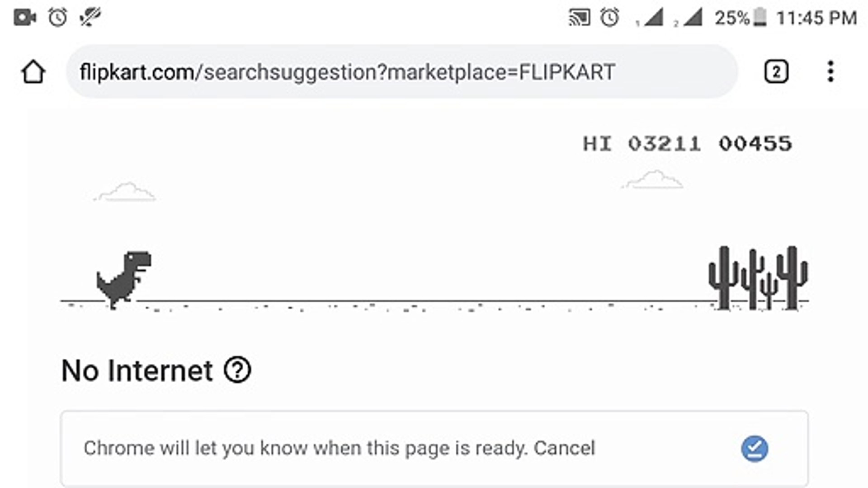Click the cast screen status icon
868x488 pixels.
[x=580, y=18]
